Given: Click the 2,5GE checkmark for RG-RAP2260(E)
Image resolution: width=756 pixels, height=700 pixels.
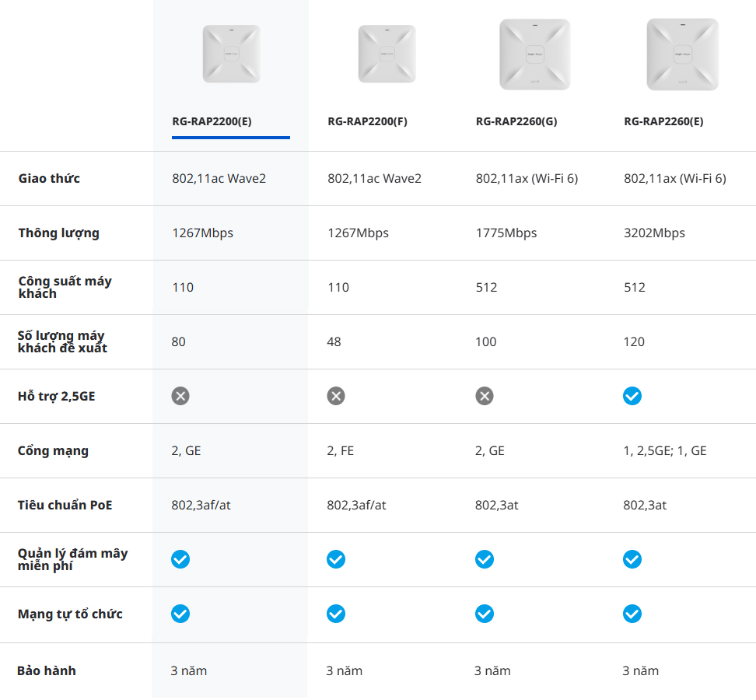Looking at the screenshot, I should click(632, 396).
